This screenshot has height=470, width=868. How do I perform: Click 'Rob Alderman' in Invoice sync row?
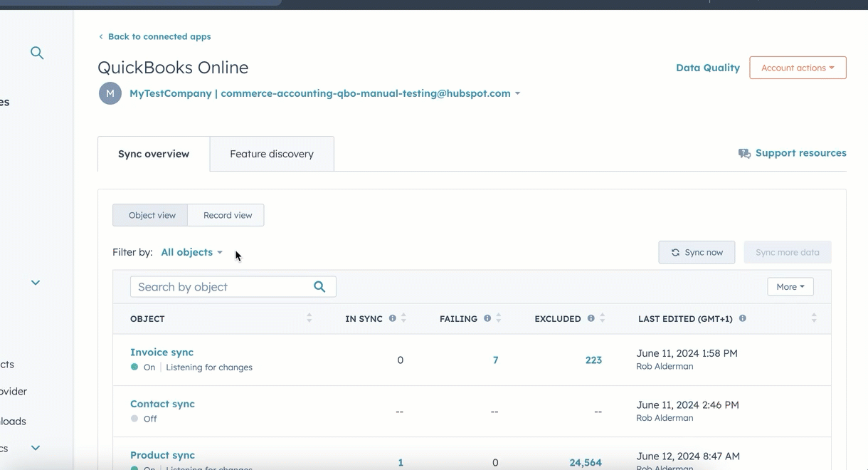pyautogui.click(x=665, y=367)
